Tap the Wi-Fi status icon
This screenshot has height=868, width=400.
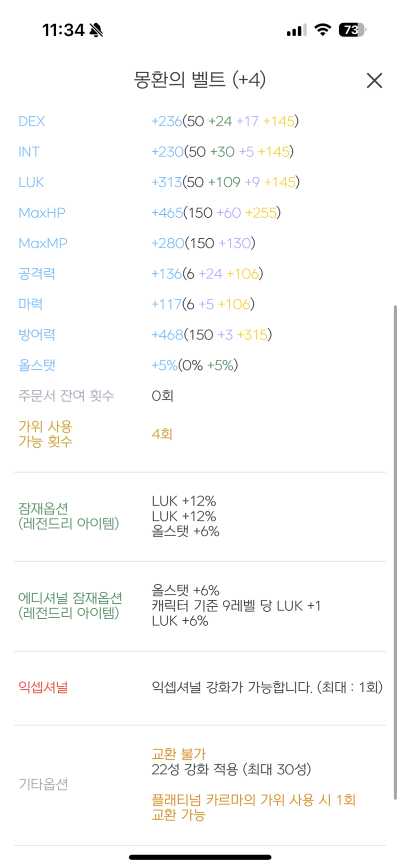coord(323,30)
